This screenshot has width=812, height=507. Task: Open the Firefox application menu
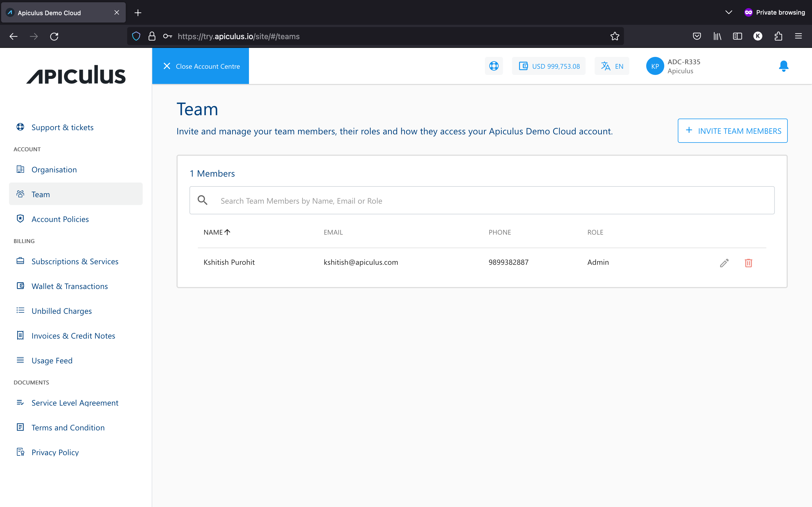click(x=798, y=36)
